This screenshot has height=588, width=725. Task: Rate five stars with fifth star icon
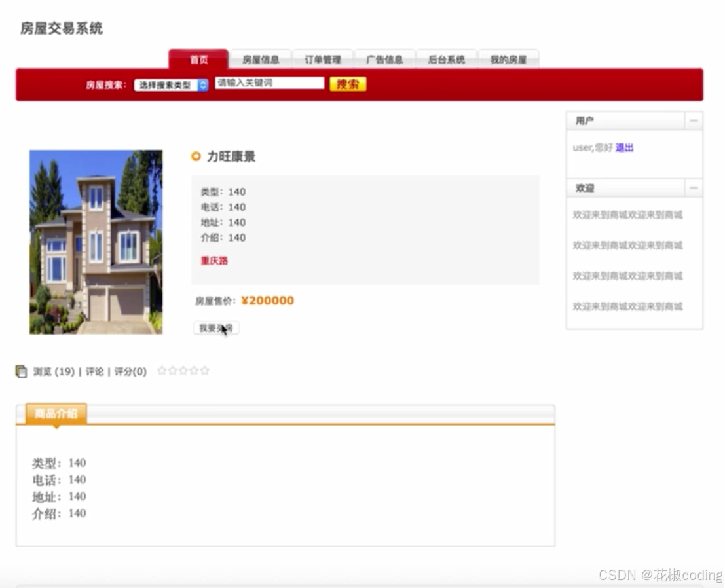[x=205, y=370]
